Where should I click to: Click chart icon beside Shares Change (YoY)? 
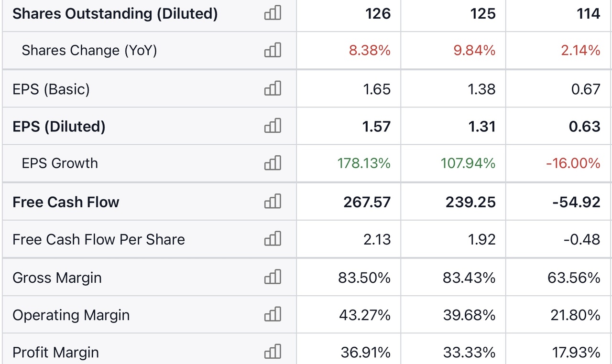pos(273,50)
